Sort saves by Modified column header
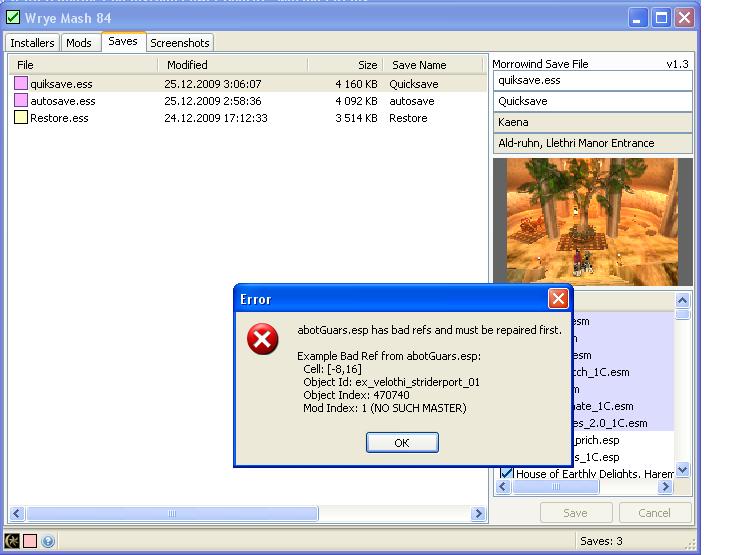Viewport: 745px width, 555px height. point(187,64)
